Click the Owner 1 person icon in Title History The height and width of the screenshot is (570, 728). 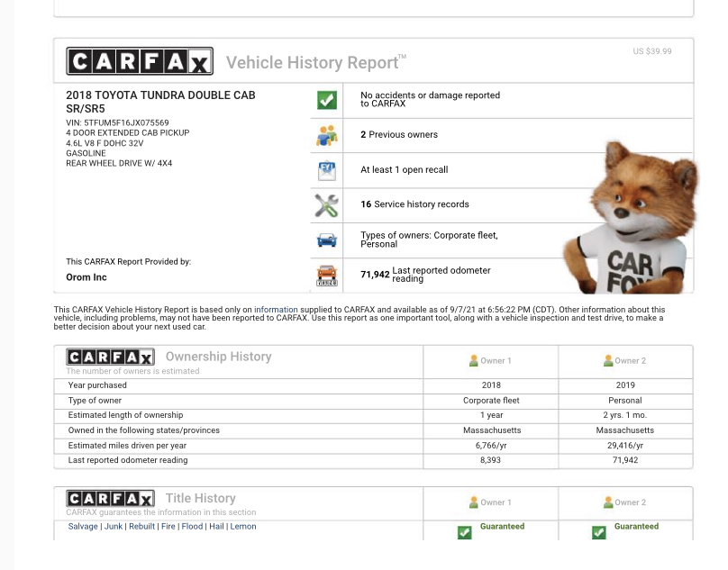pyautogui.click(x=473, y=502)
